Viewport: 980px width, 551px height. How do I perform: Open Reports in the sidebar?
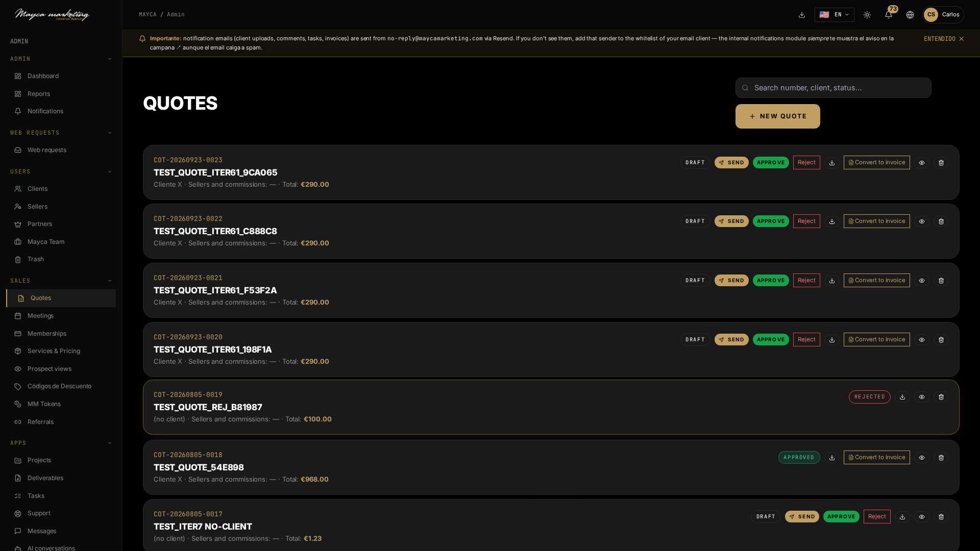tap(61, 94)
